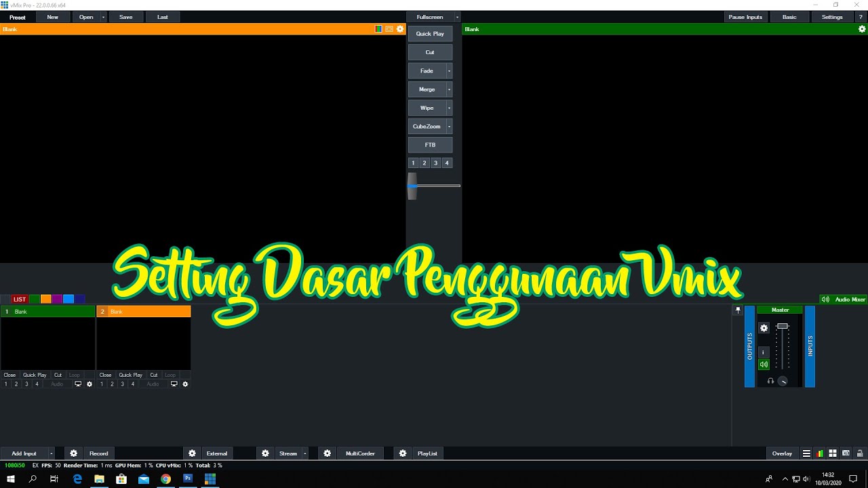The height and width of the screenshot is (488, 868).
Task: Select the purple input category color
Action: [57, 299]
